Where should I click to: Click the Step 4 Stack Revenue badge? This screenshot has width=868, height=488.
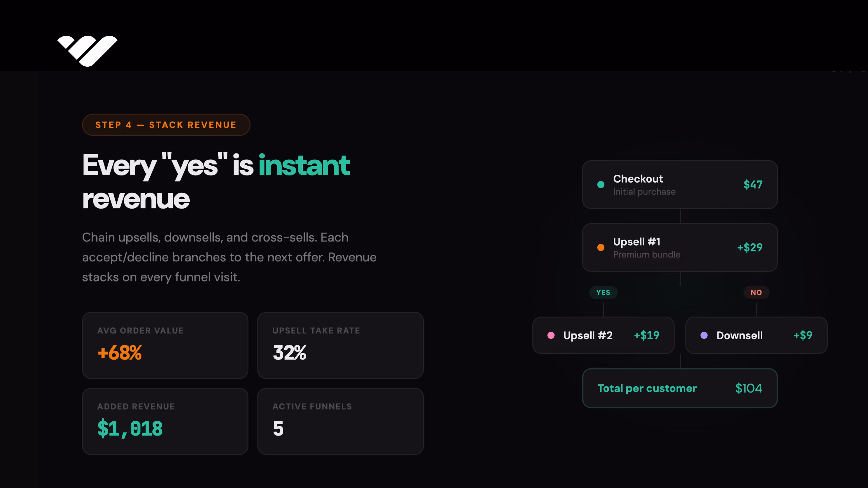click(x=166, y=125)
